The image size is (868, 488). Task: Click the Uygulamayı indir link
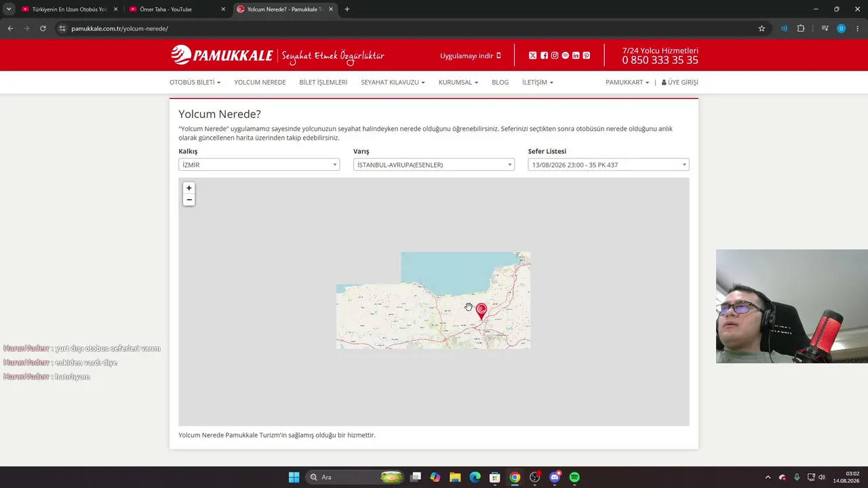point(471,56)
